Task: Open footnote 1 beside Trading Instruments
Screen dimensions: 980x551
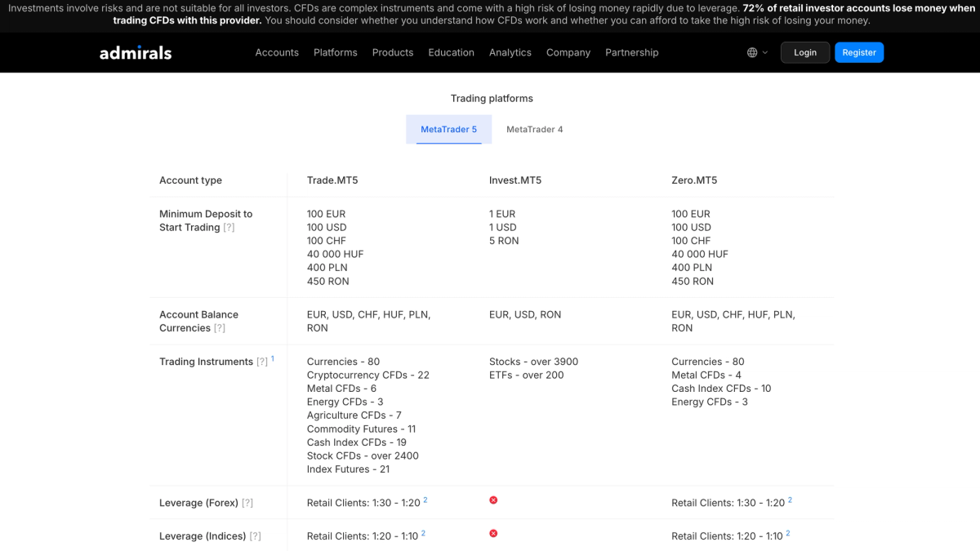Action: click(273, 358)
